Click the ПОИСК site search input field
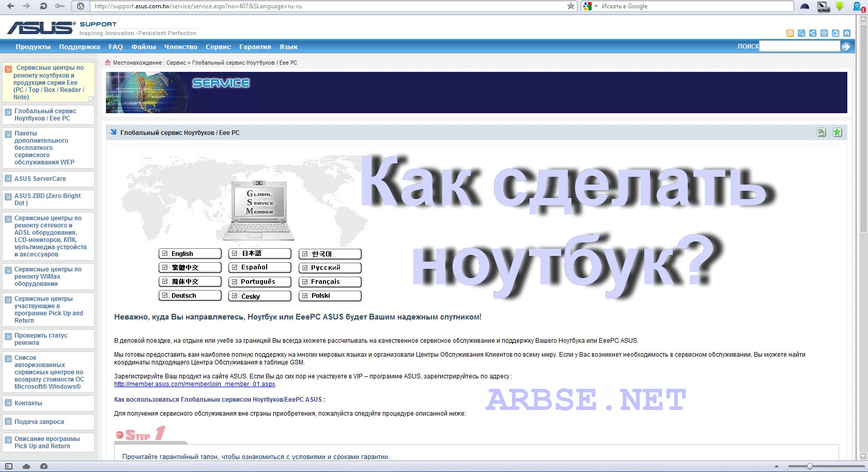Viewport: 868px width, 472px height. [x=800, y=47]
